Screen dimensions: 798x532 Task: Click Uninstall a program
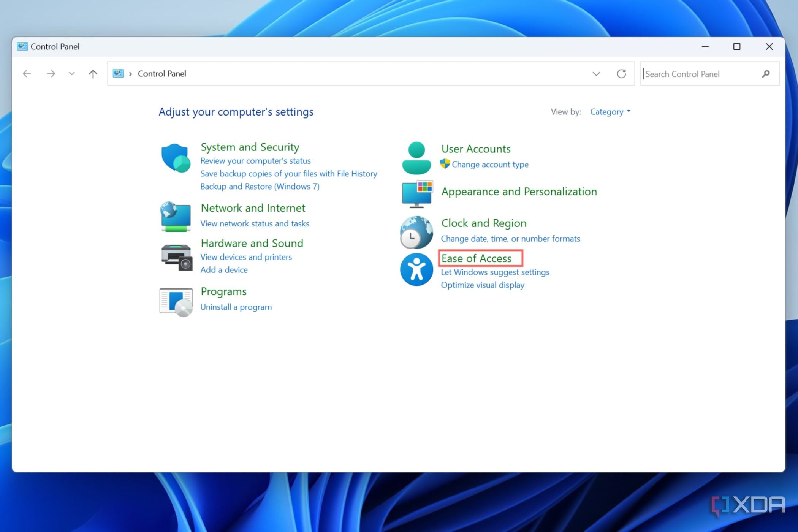click(236, 307)
